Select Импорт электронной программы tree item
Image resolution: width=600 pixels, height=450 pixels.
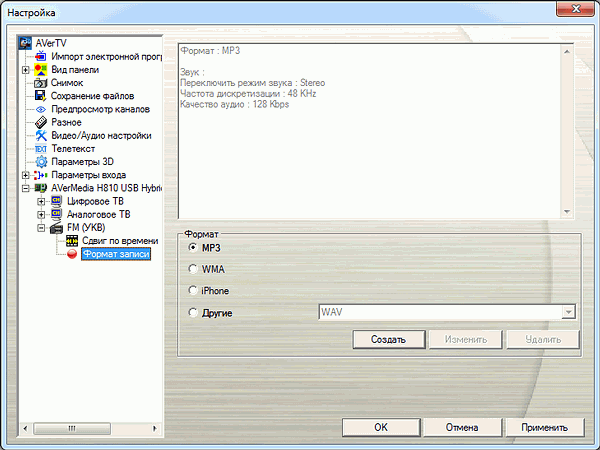click(x=106, y=57)
